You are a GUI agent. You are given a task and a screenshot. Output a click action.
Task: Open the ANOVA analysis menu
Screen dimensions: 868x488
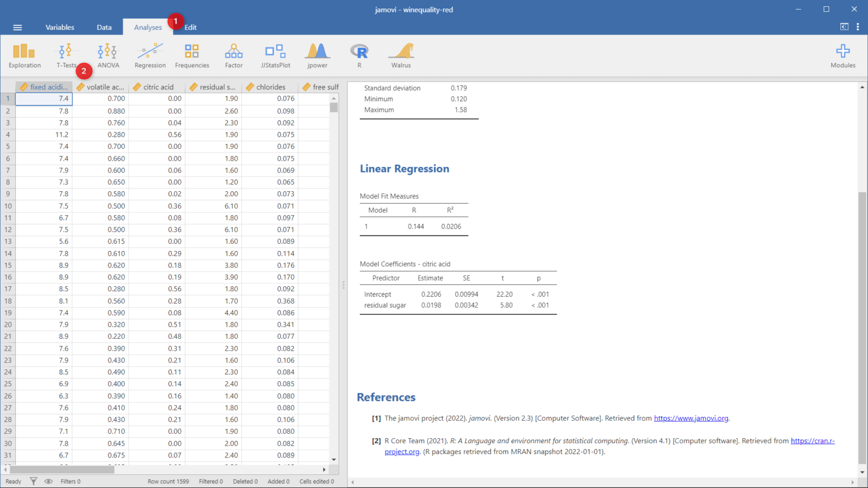[x=108, y=56]
